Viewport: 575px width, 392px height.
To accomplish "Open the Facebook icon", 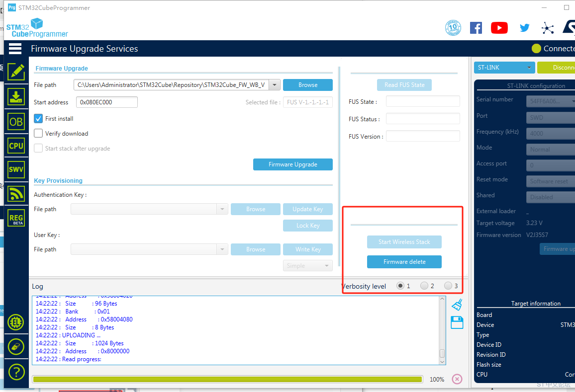I will 476,28.
